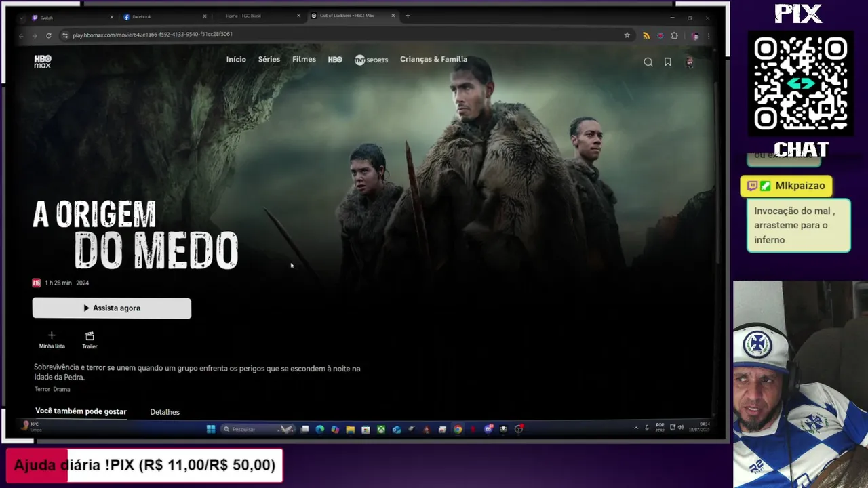Click the Invocação do mal chat message
Screen dimensions: 868x488
pos(798,225)
